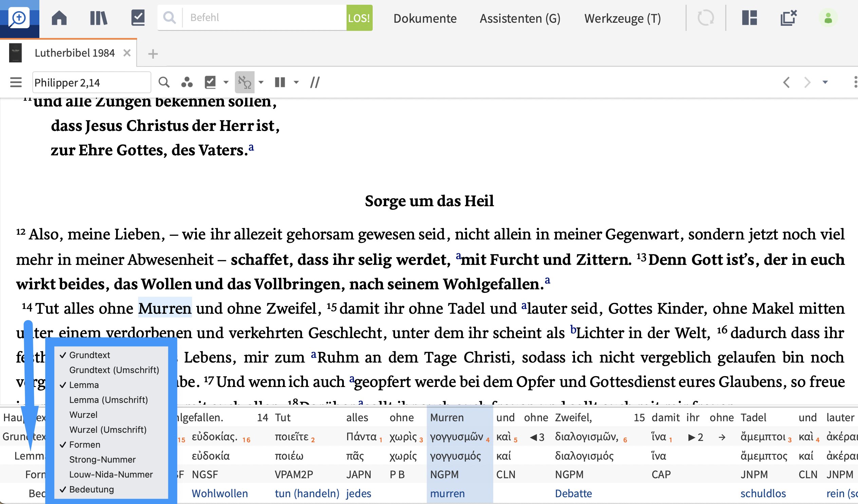Select lemma γογγυσμός in interlinear
The image size is (858, 504).
[x=455, y=456]
